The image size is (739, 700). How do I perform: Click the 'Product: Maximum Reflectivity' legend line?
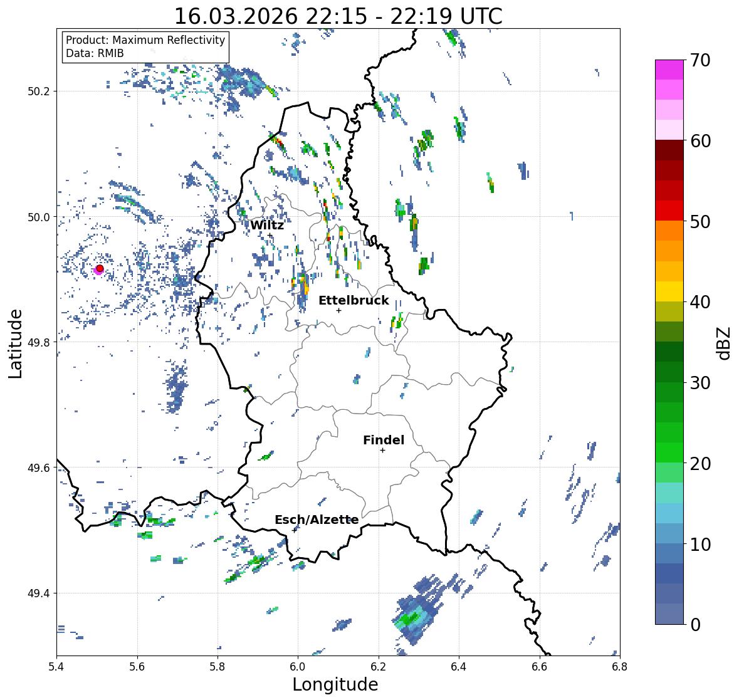pos(145,40)
